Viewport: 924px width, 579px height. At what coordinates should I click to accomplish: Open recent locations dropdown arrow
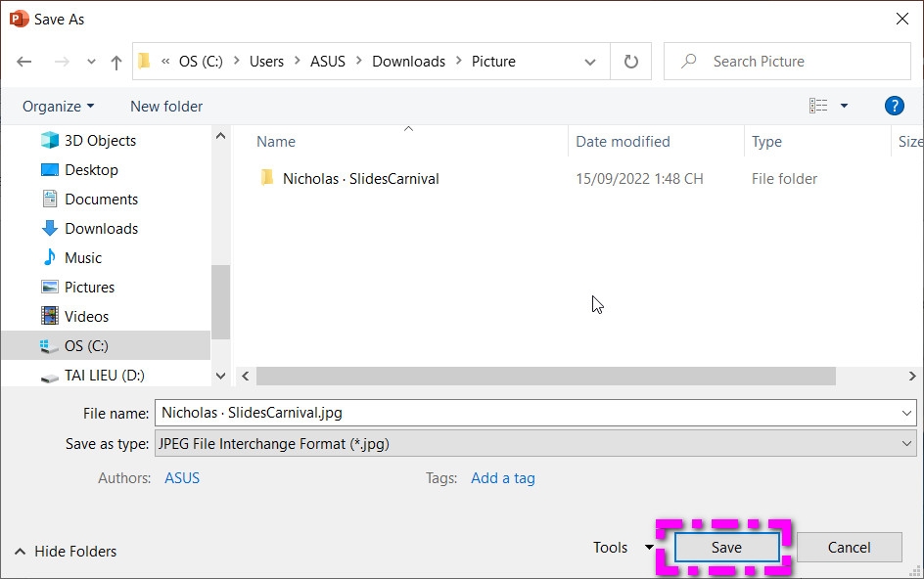click(x=91, y=62)
